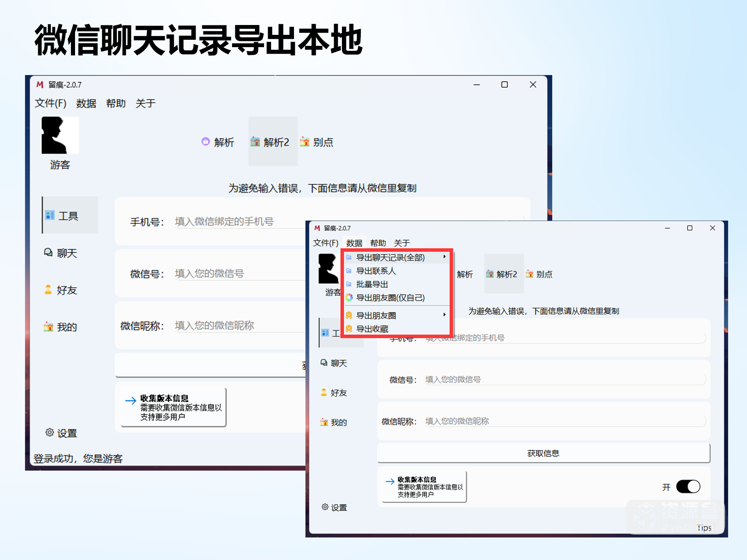Focus 手机号 field in front window

565,338
